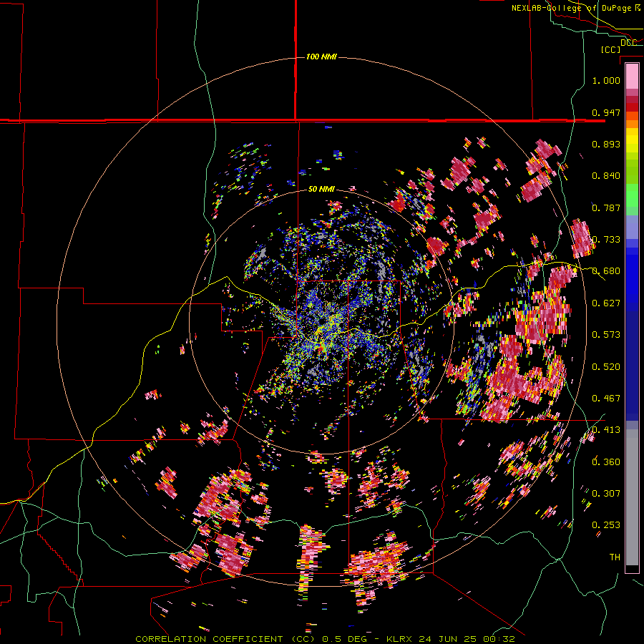
Task: Click the 1.000 value on color scale
Action: (606, 80)
